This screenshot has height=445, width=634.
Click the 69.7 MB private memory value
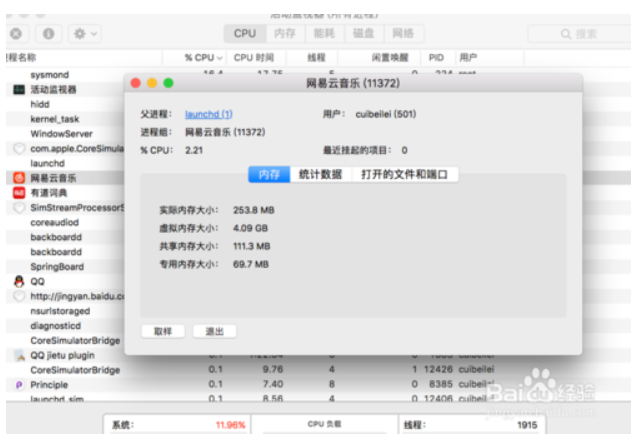(x=251, y=264)
